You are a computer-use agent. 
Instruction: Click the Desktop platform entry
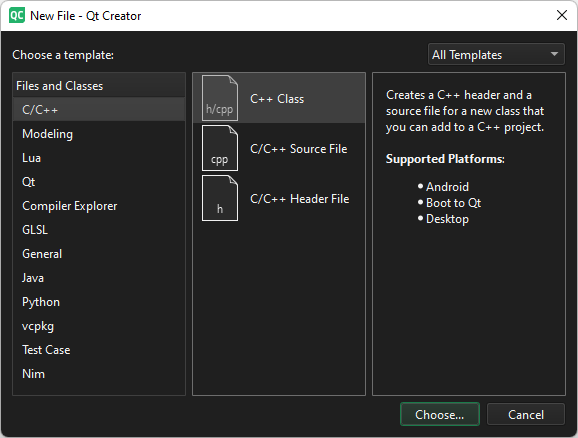coord(447,219)
